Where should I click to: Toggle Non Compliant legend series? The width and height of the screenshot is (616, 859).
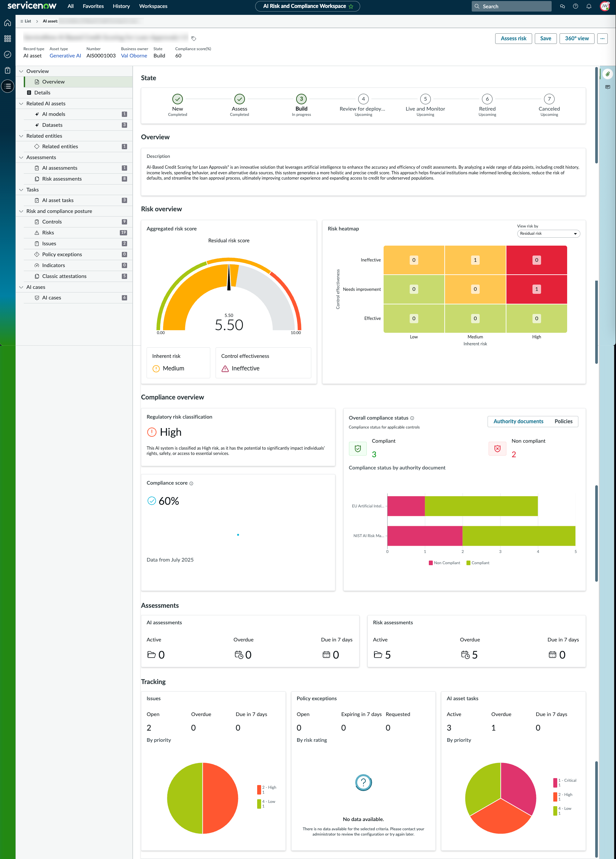click(x=444, y=563)
